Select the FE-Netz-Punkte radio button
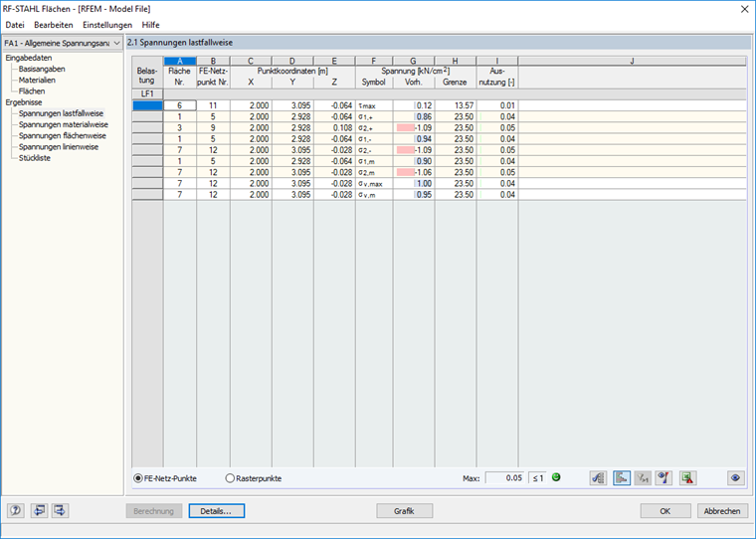Image resolution: width=756 pixels, height=539 pixels. pos(138,478)
